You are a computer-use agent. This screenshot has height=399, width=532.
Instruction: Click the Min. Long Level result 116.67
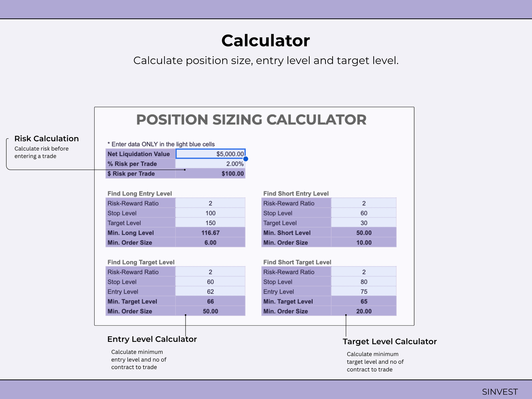(x=210, y=233)
